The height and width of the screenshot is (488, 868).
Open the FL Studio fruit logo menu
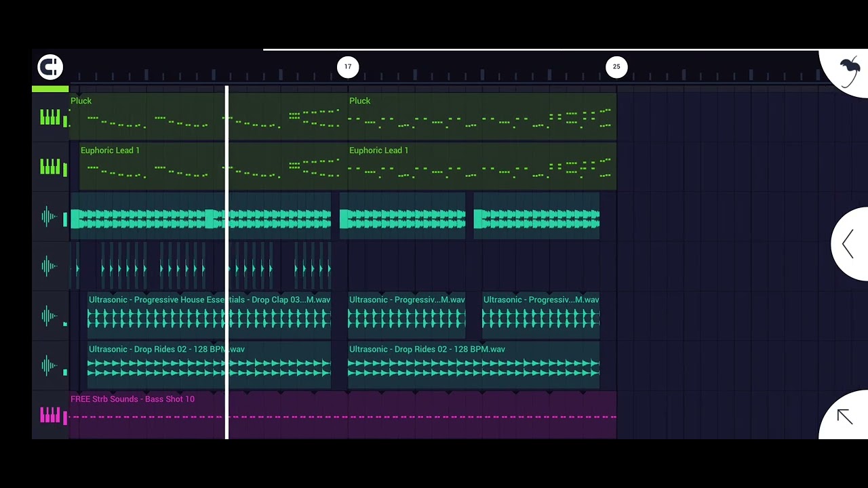point(849,72)
